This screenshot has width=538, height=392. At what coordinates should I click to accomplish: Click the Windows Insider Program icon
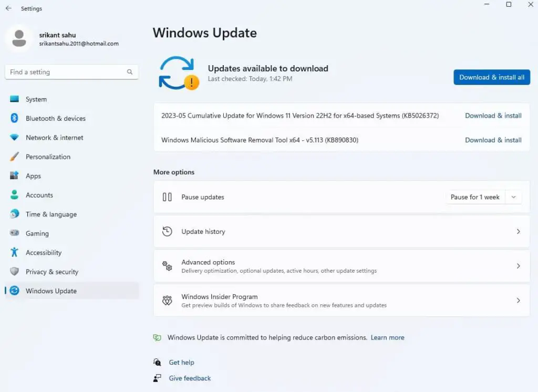167,301
